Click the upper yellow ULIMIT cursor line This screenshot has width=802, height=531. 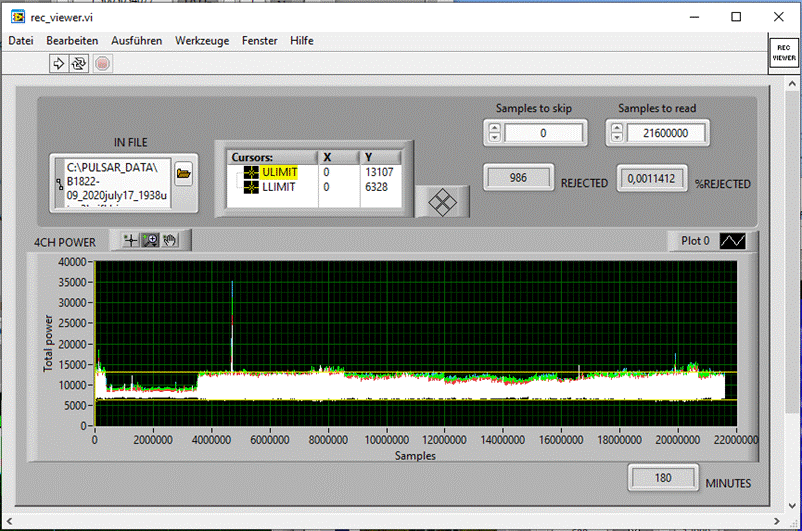pos(415,372)
